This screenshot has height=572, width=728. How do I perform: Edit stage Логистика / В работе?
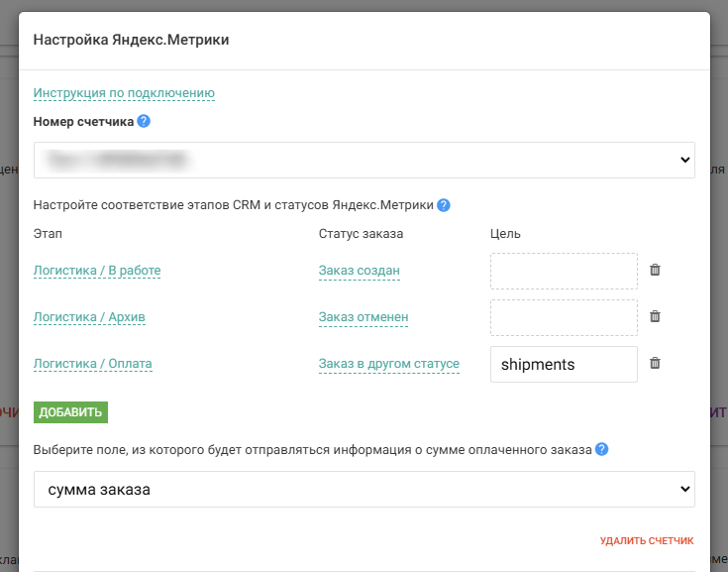click(x=97, y=271)
